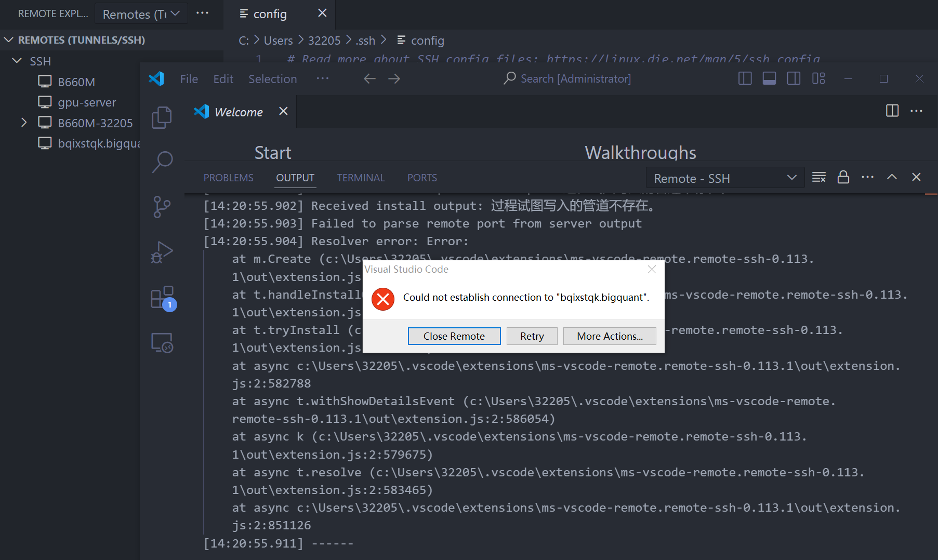Click the Search [Administrator] command box

567,78
